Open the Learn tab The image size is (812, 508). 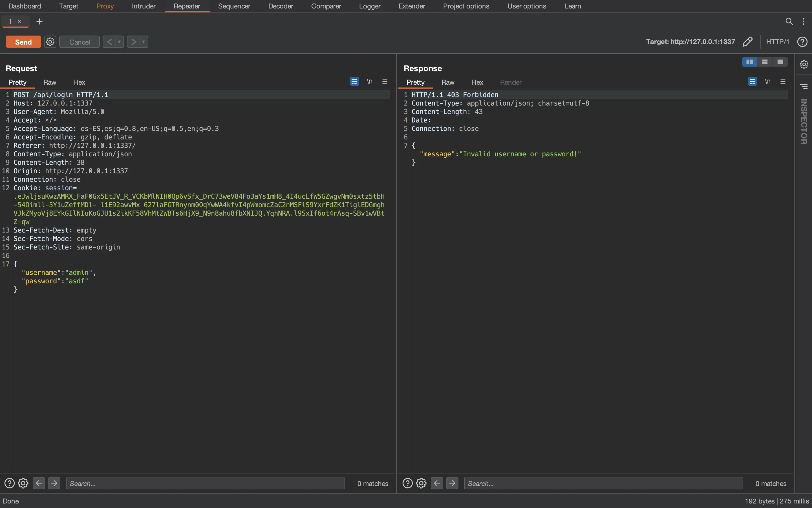click(x=572, y=6)
